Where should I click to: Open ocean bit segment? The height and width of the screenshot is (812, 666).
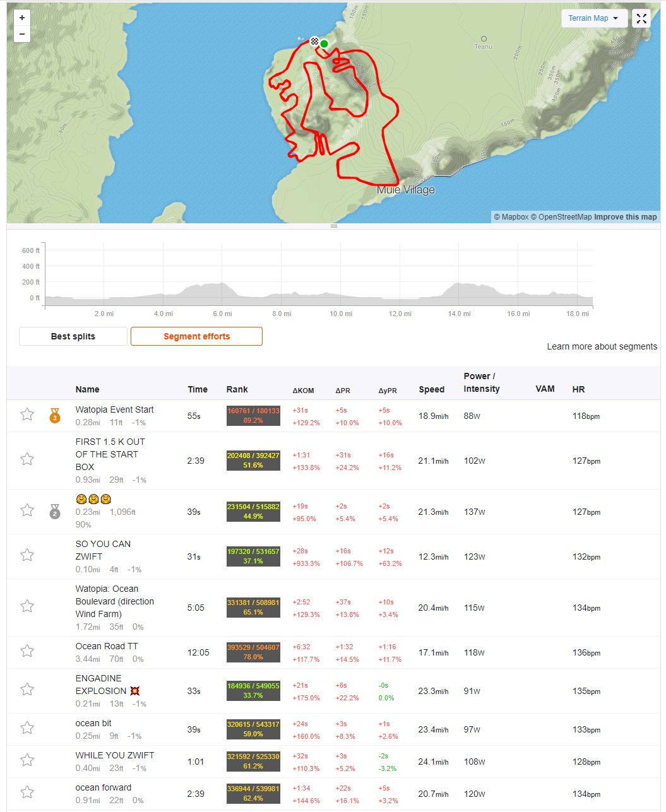point(93,723)
